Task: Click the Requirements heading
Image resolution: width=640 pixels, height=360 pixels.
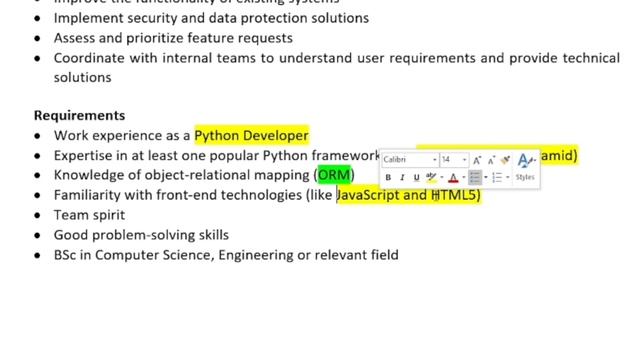Action: tap(80, 116)
